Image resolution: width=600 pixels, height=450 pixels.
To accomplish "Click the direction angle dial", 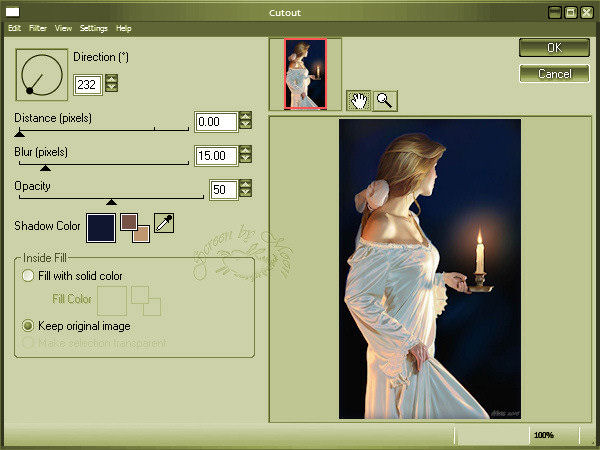I will [42, 74].
